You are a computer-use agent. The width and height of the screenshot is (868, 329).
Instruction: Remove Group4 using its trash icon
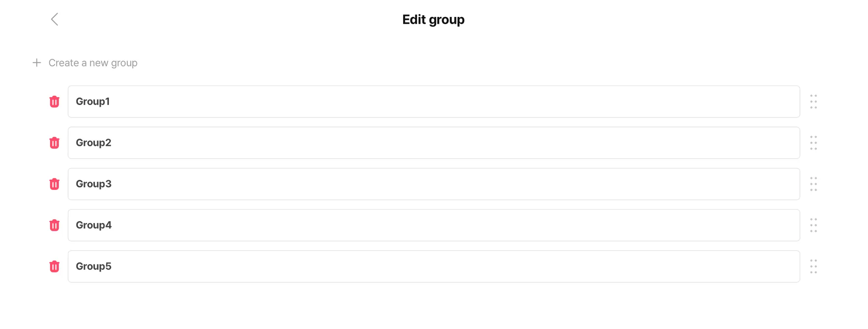(x=54, y=225)
